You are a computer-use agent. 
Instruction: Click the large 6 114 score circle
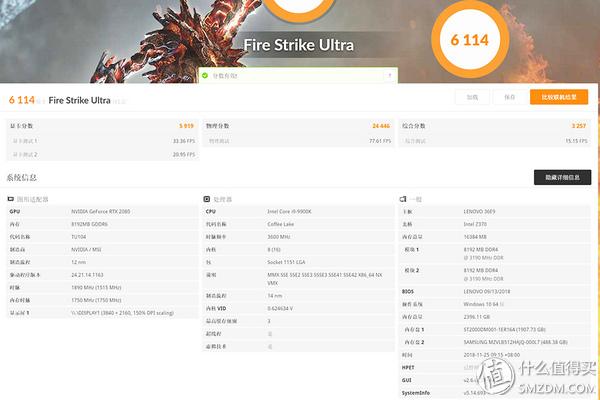pyautogui.click(x=470, y=39)
